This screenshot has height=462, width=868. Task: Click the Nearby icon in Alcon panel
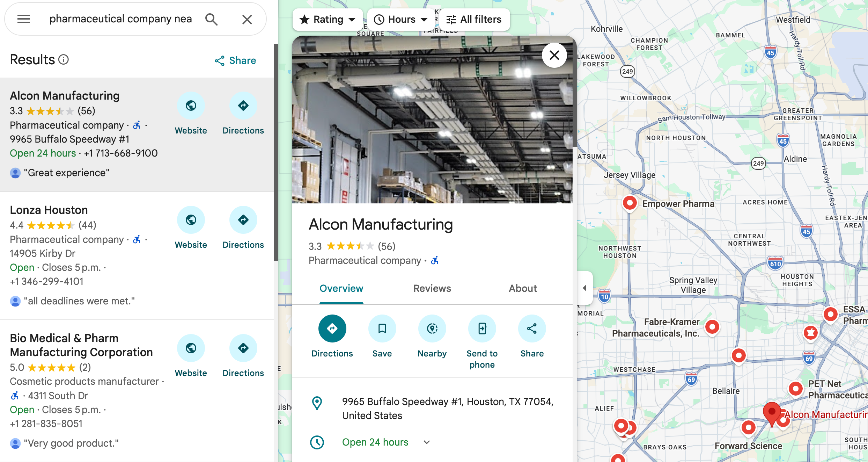432,329
